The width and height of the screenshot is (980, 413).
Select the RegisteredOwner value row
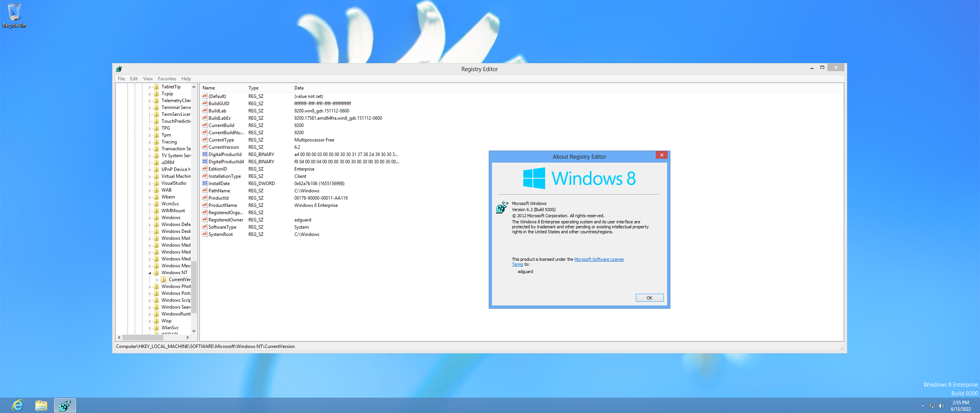pos(301,220)
